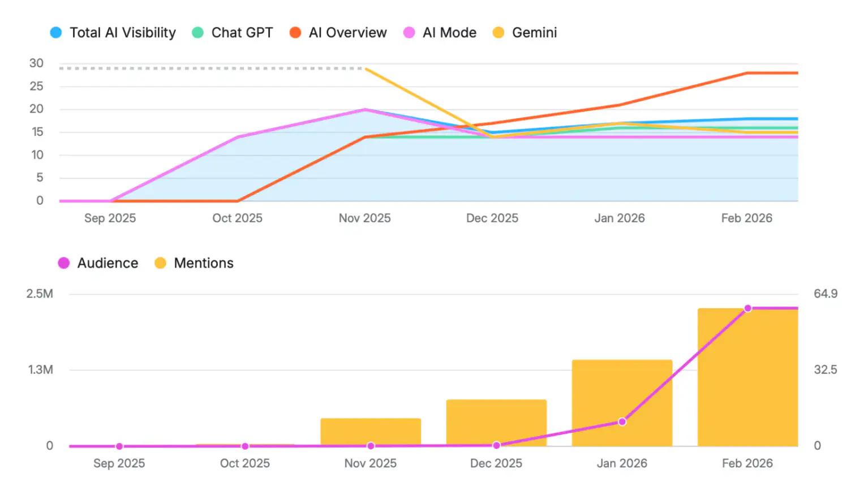Viewport: 868px width, 499px height.
Task: Click the AI Mode pink legend icon
Action: click(410, 33)
